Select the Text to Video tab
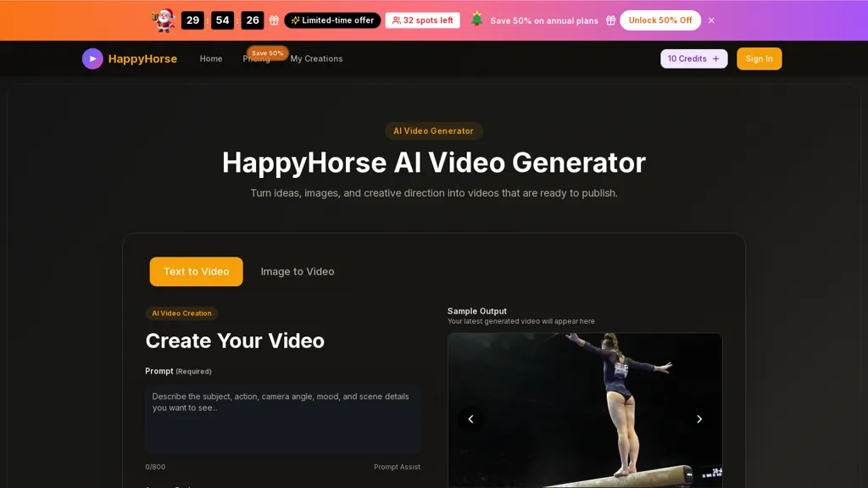 (x=196, y=272)
